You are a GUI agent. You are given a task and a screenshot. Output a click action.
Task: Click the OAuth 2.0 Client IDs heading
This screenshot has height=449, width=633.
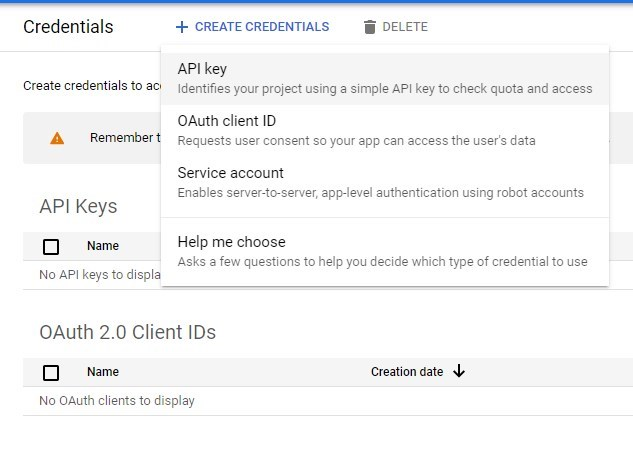(127, 332)
